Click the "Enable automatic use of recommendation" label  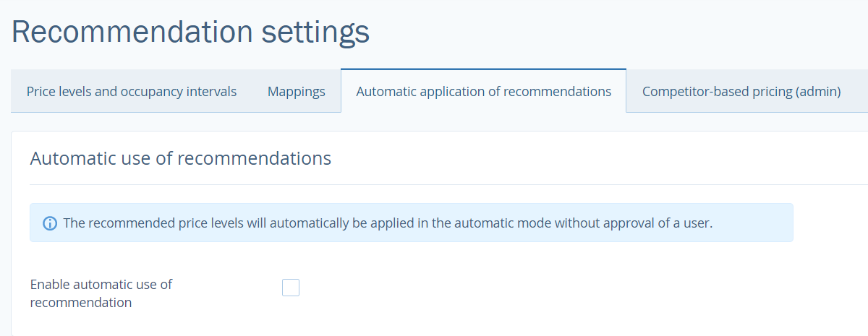point(101,285)
